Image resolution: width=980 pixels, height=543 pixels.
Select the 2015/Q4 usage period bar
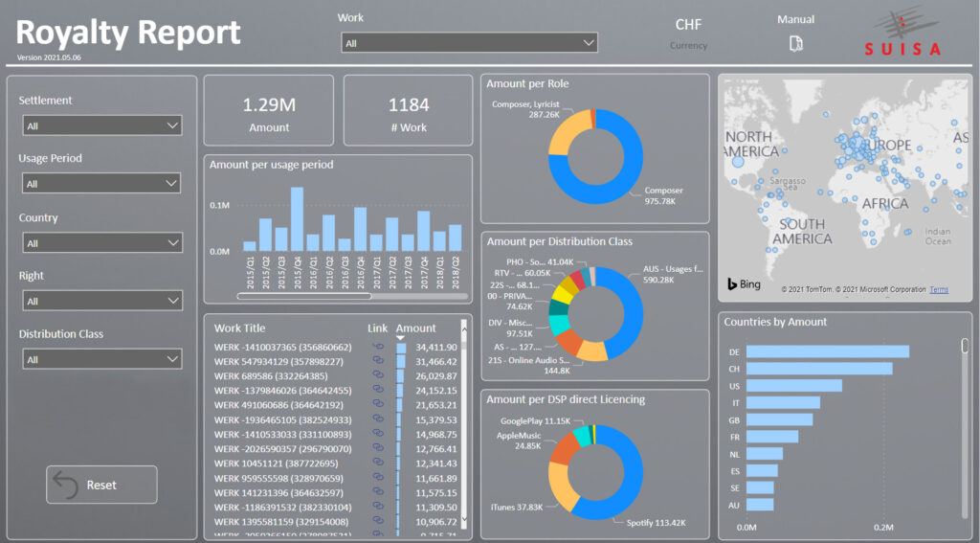(x=297, y=218)
